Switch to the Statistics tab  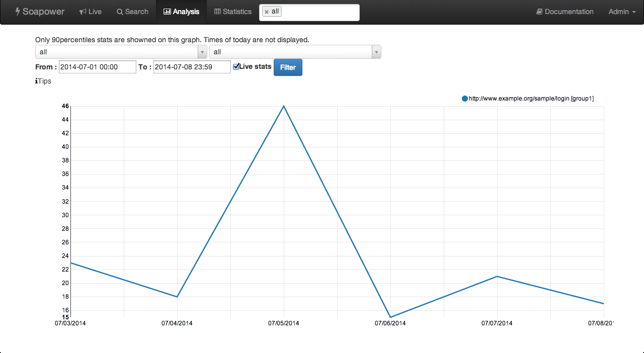coord(232,12)
